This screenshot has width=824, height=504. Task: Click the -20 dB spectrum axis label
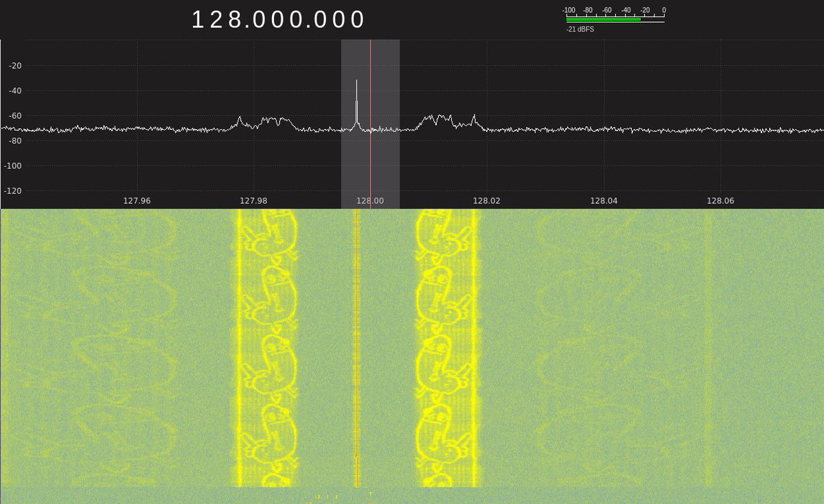pos(14,66)
